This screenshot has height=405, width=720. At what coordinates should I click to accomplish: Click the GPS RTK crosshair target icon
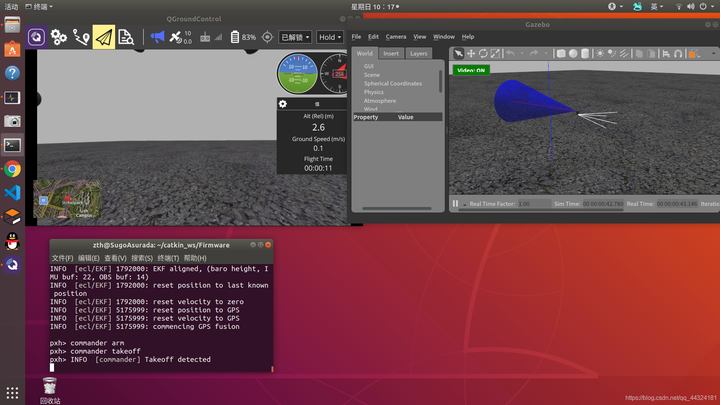coord(267,37)
